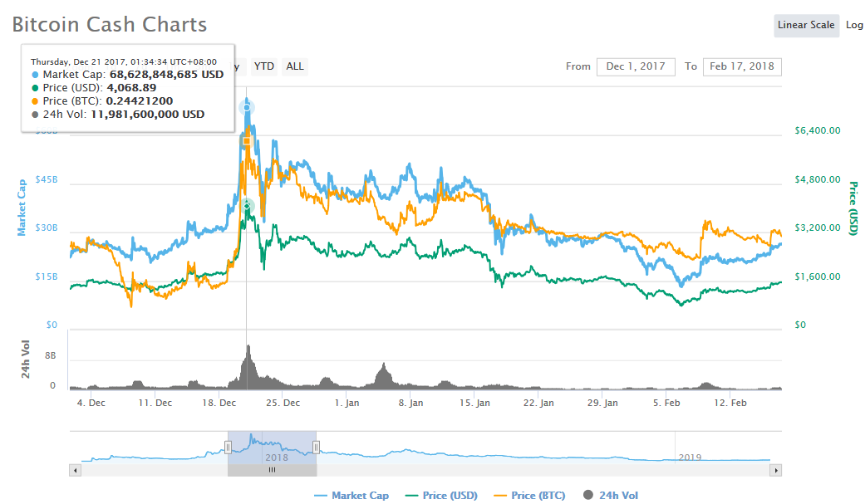865x504 pixels.
Task: Select the ALL zoom range
Action: click(295, 66)
